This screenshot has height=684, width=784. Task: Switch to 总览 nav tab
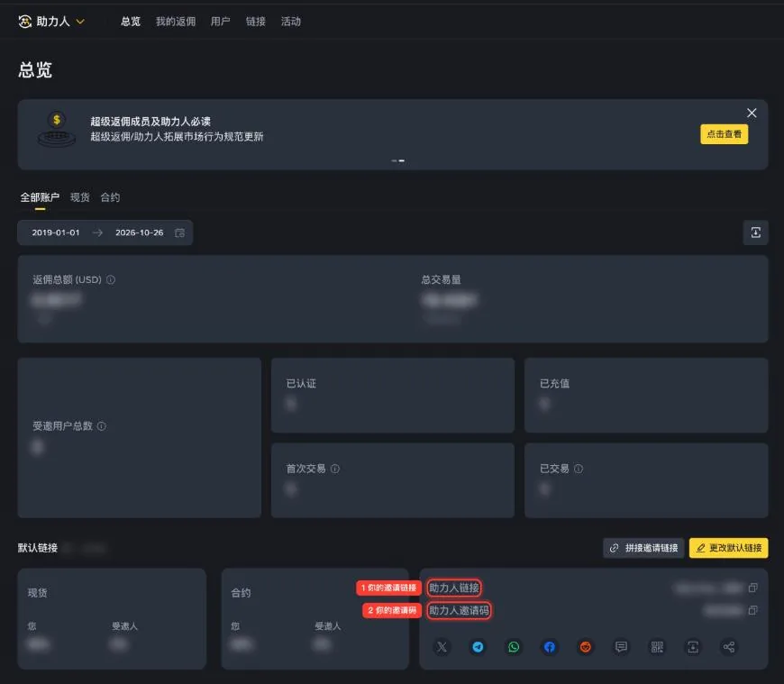click(x=131, y=22)
